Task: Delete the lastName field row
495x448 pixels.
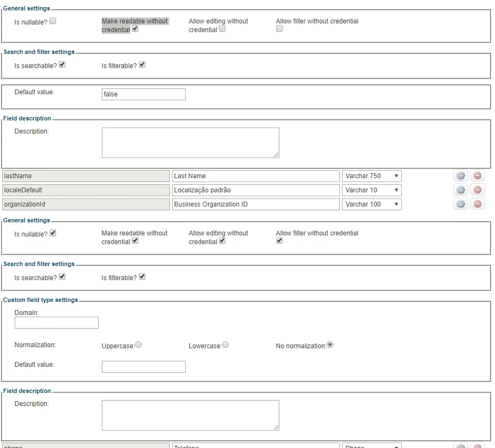Action: (478, 175)
